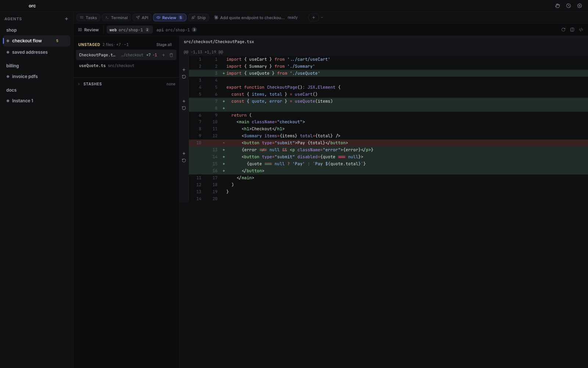Stage the hunk adding const quote, error
The height and width of the screenshot is (368, 588).
click(184, 101)
